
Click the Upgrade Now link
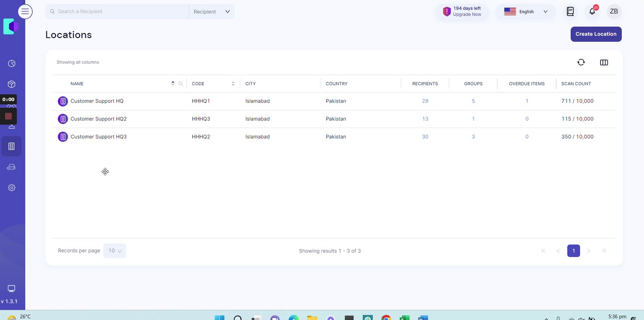coord(467,15)
